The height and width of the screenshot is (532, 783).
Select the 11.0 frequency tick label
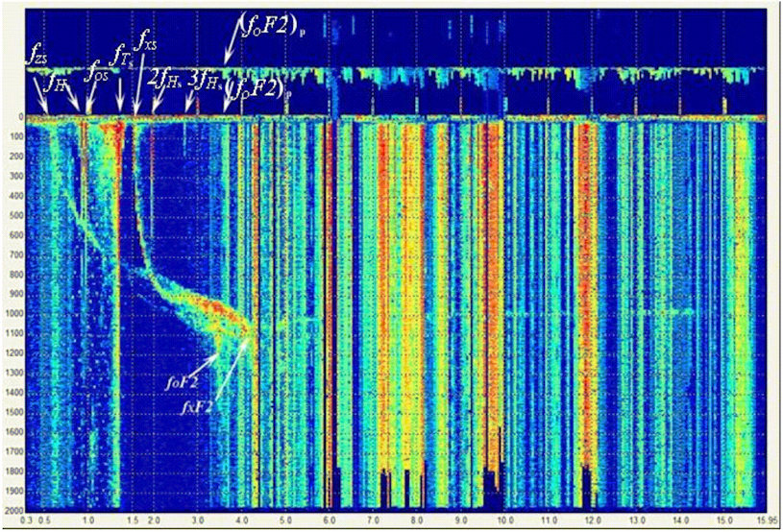coord(549,520)
